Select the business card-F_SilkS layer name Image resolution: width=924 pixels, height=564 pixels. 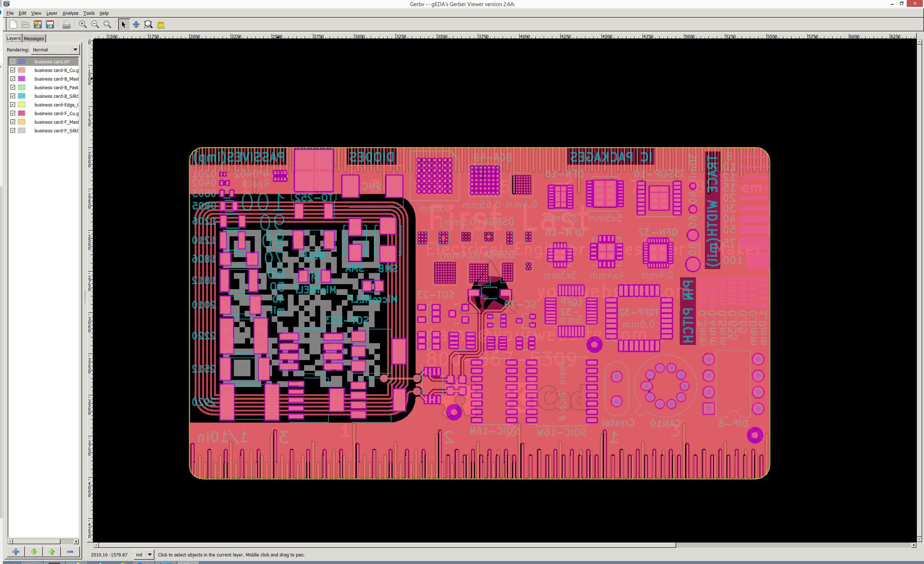tap(56, 131)
